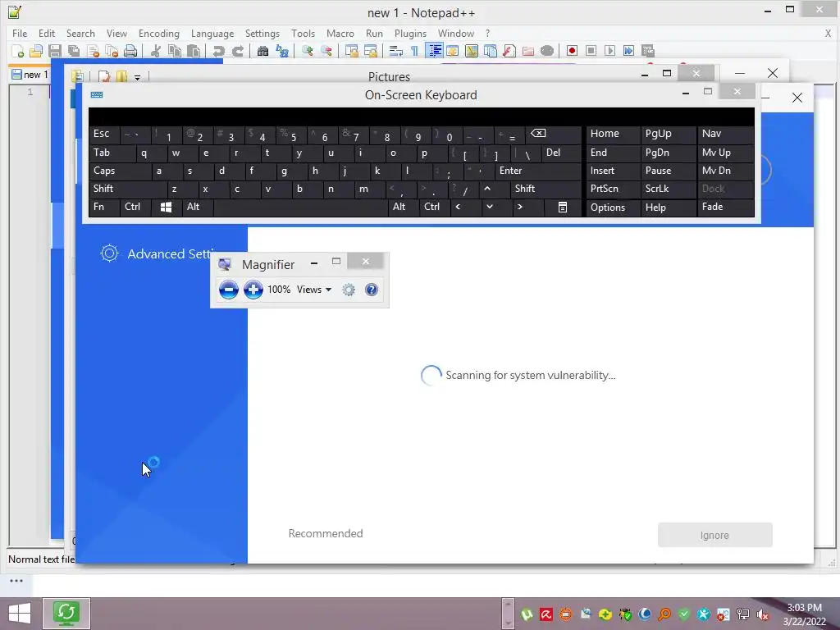Viewport: 840px width, 630px height.
Task: Click the Options key on On-Screen Keyboard
Action: click(x=613, y=207)
